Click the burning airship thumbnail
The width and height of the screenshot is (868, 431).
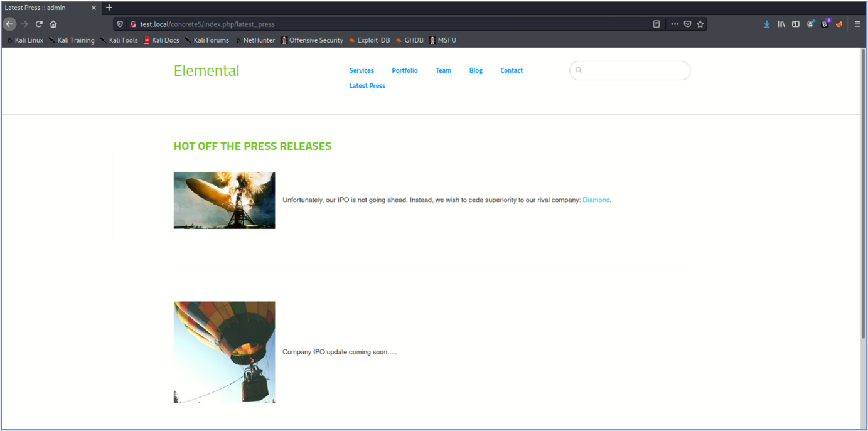pyautogui.click(x=224, y=200)
